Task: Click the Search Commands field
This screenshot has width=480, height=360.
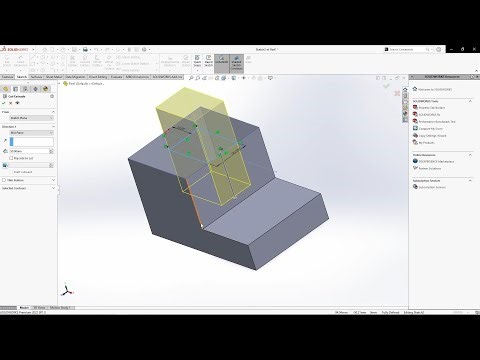Action: pos(407,49)
